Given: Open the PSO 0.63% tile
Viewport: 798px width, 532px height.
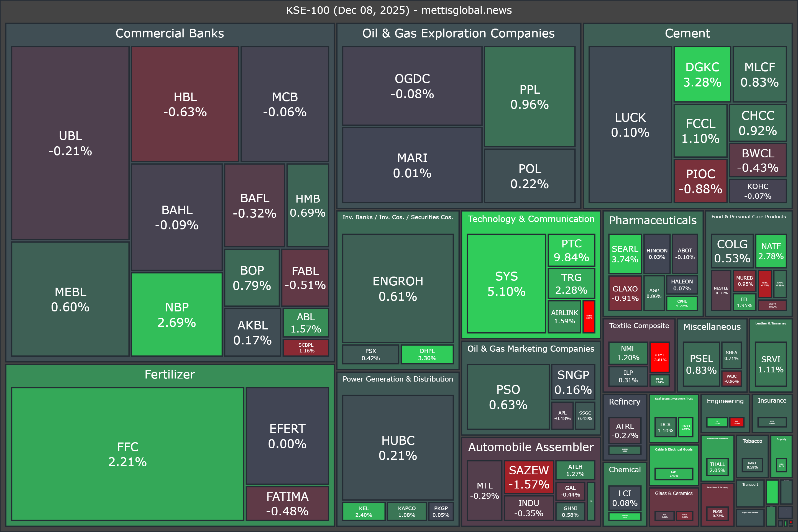Looking at the screenshot, I should [x=508, y=397].
